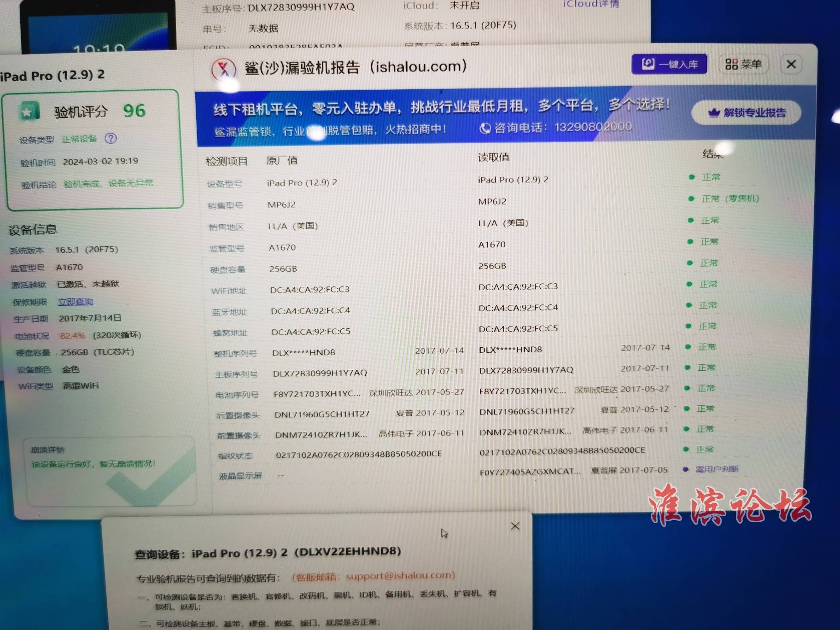Click the 系统版本 16.5.1 (20F75) sidebar value
The image size is (840, 630).
pos(87,250)
